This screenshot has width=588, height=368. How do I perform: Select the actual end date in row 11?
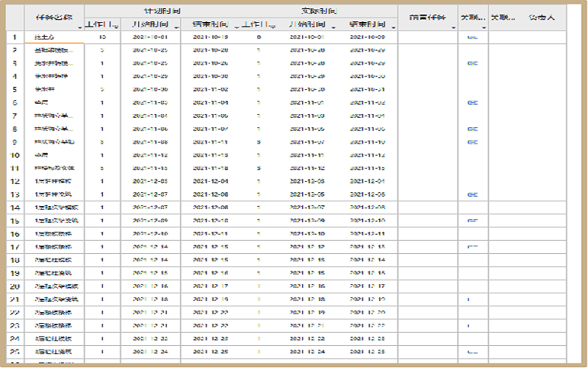click(367, 169)
